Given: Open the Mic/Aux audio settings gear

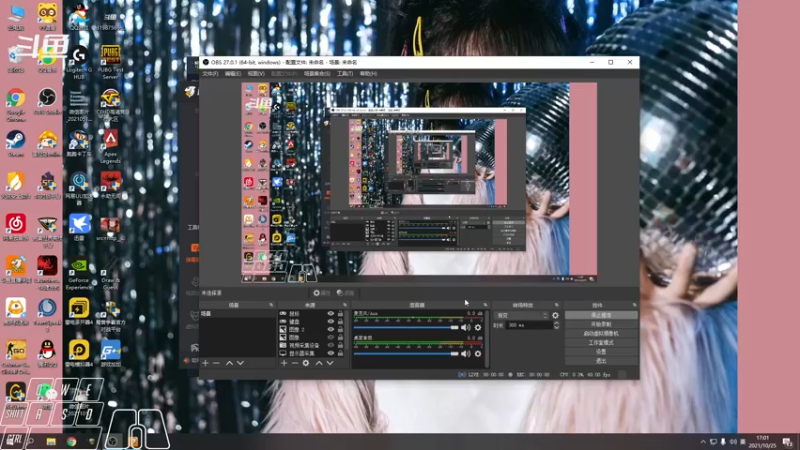Looking at the screenshot, I should 478,328.
